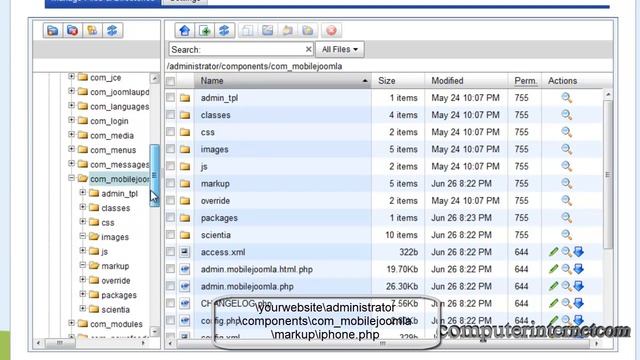Check the markup row checkbox

coord(171,183)
